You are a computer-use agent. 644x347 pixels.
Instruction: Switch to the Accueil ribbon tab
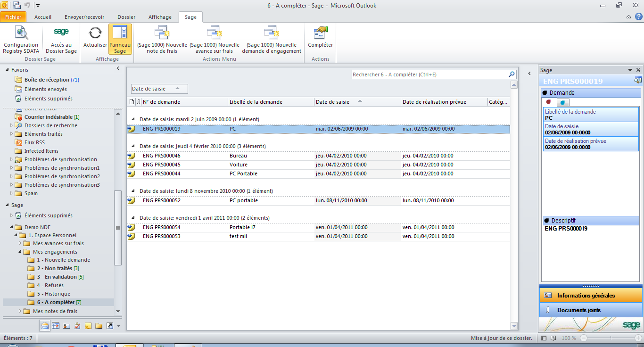[x=43, y=17]
